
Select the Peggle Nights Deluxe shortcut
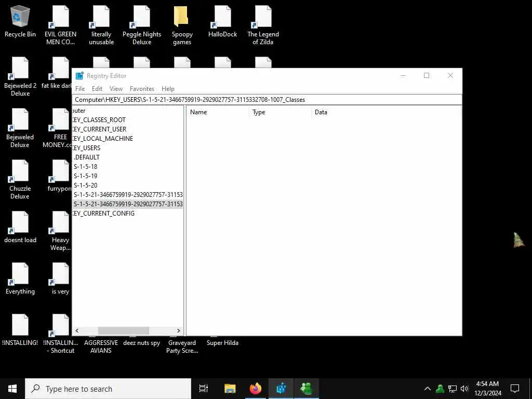142,25
